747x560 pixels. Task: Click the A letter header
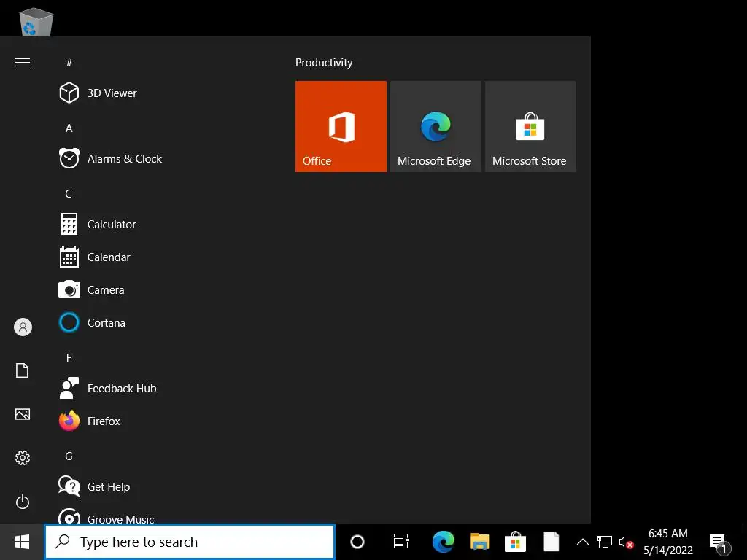coord(69,128)
